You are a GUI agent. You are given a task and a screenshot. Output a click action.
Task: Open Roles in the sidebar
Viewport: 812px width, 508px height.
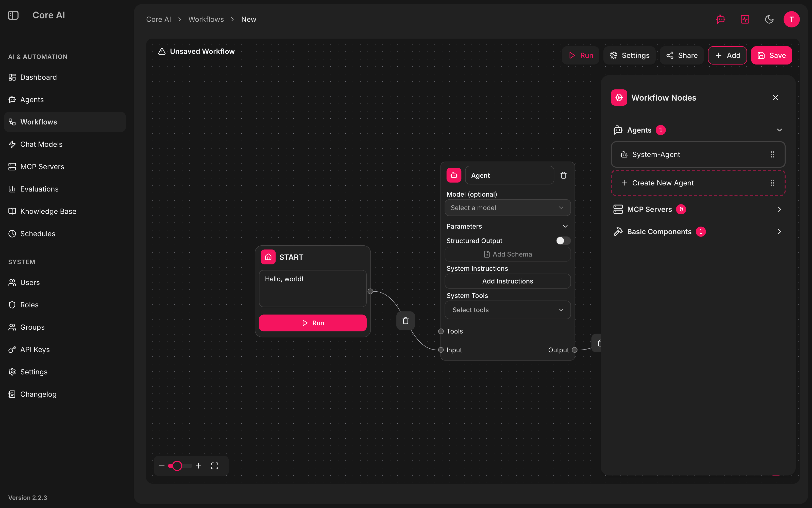tap(65, 305)
